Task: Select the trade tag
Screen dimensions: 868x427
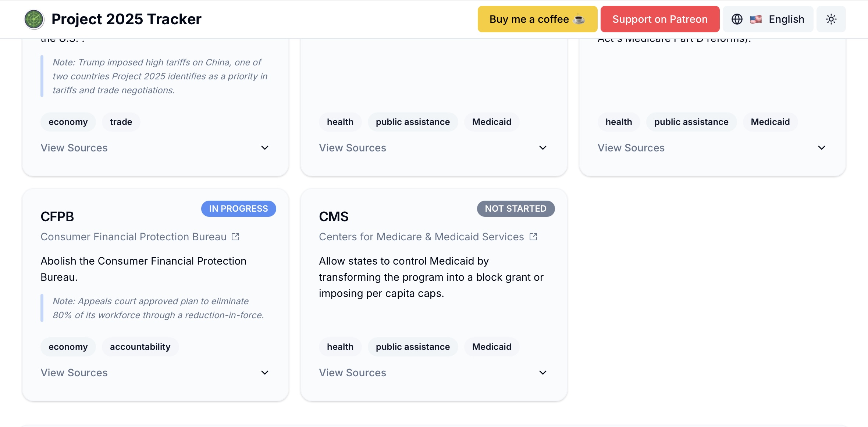Action: click(x=121, y=122)
